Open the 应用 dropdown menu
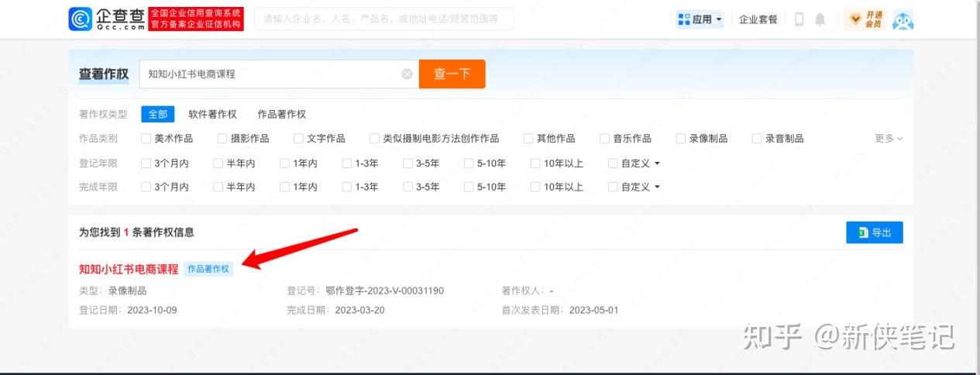Viewport: 980px width, 375px height. click(x=700, y=19)
